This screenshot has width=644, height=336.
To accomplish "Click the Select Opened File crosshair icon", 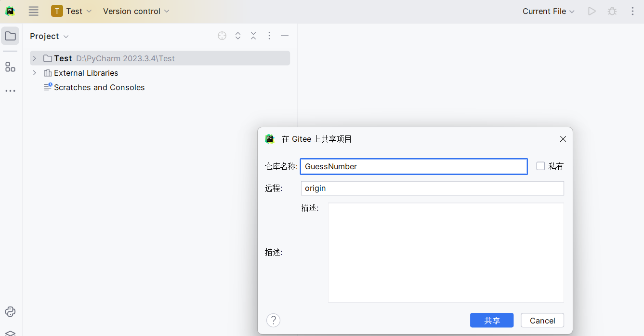I will pyautogui.click(x=222, y=36).
